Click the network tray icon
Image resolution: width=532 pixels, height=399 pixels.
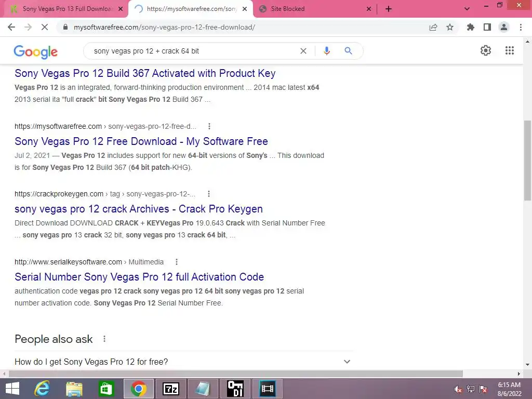(x=470, y=389)
